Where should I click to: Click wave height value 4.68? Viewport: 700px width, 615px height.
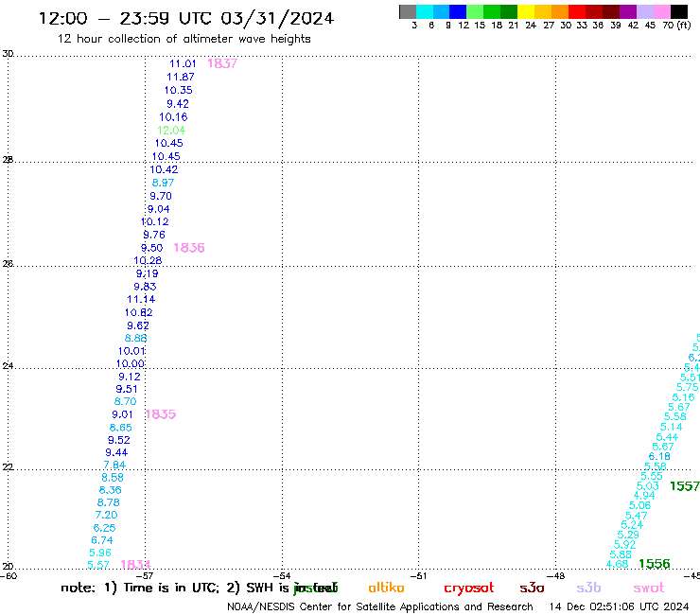(617, 564)
